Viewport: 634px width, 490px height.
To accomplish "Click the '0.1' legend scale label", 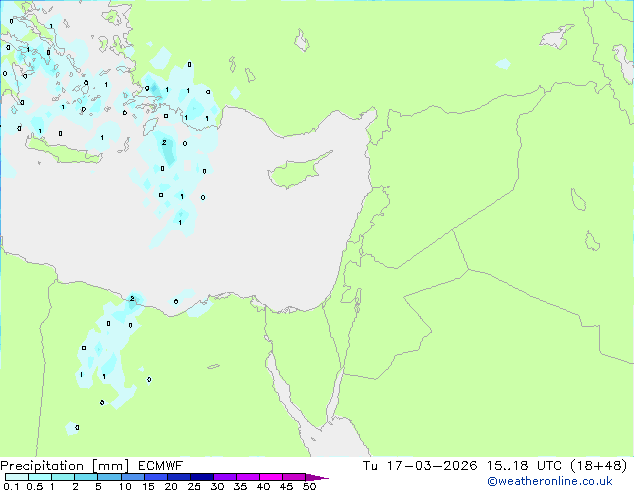I will pos(11,486).
